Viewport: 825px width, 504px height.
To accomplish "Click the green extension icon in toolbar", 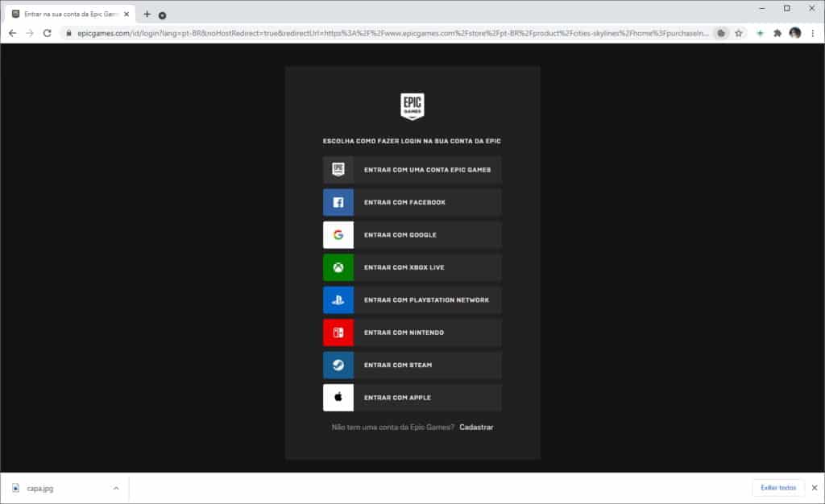I will [x=760, y=33].
